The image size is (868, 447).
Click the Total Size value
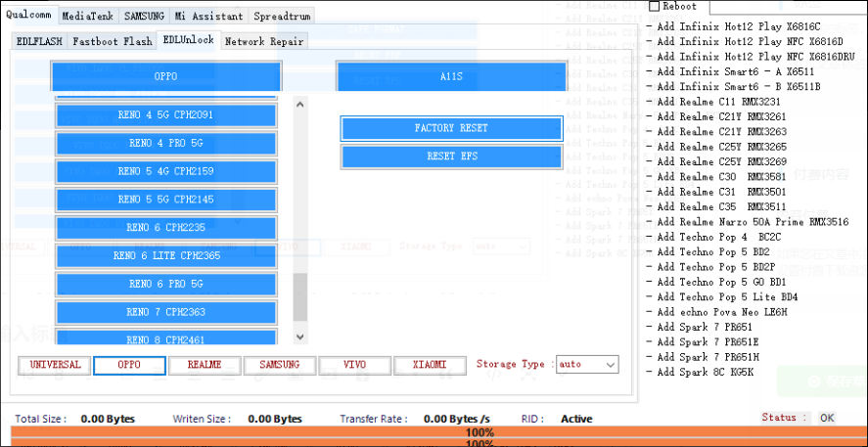[x=108, y=420]
